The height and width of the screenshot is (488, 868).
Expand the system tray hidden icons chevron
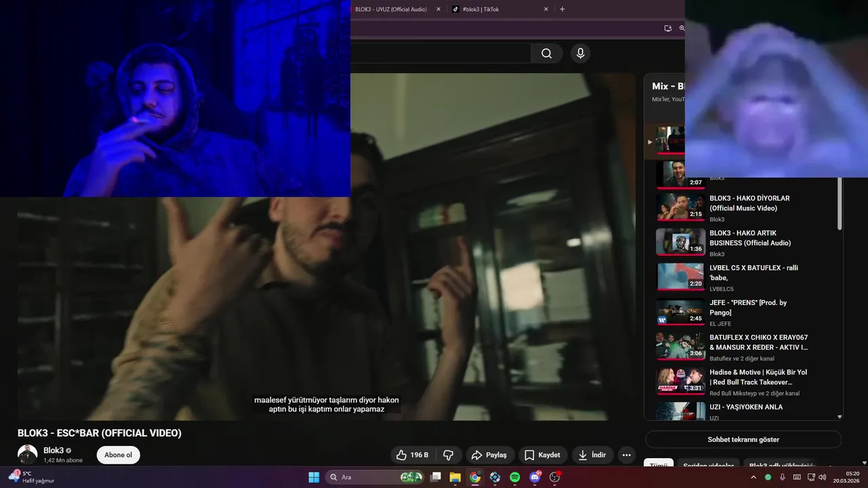pyautogui.click(x=753, y=477)
